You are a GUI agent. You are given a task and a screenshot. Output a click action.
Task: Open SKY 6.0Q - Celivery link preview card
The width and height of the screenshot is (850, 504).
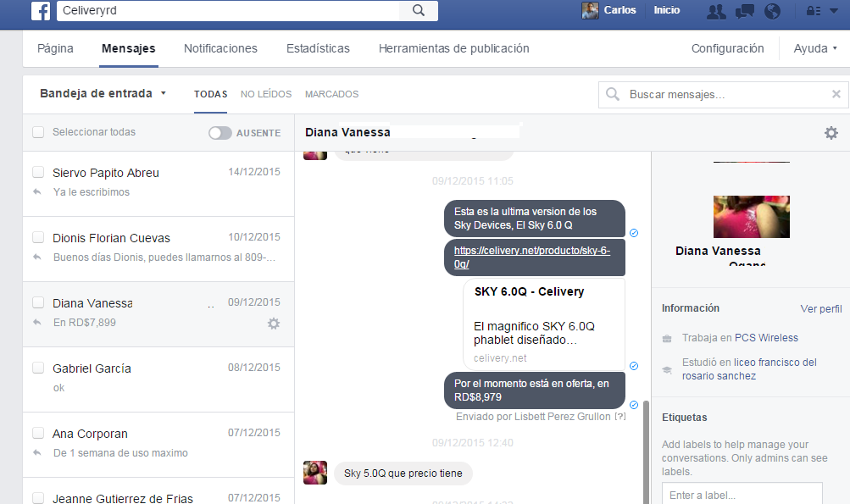pyautogui.click(x=544, y=324)
